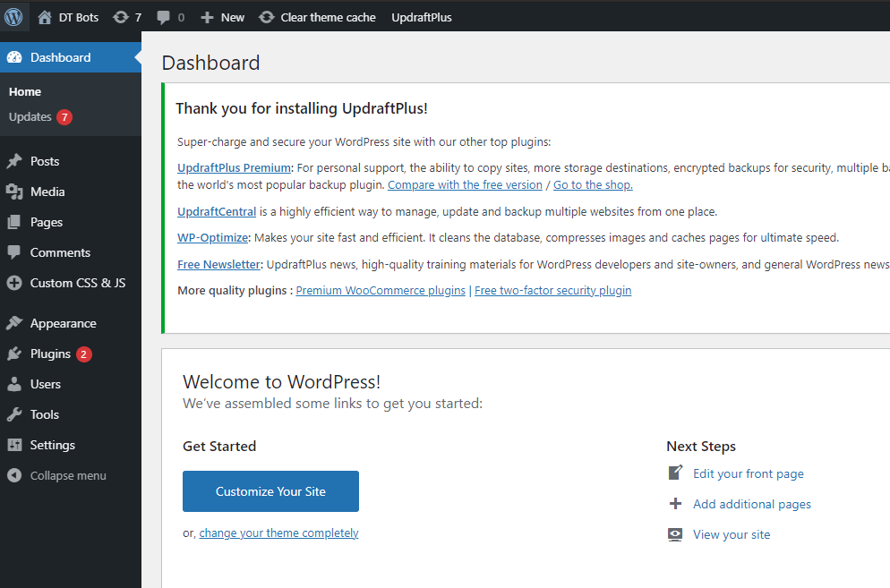Image resolution: width=890 pixels, height=588 pixels.
Task: Follow Compare with the free version link
Action: pyautogui.click(x=465, y=185)
